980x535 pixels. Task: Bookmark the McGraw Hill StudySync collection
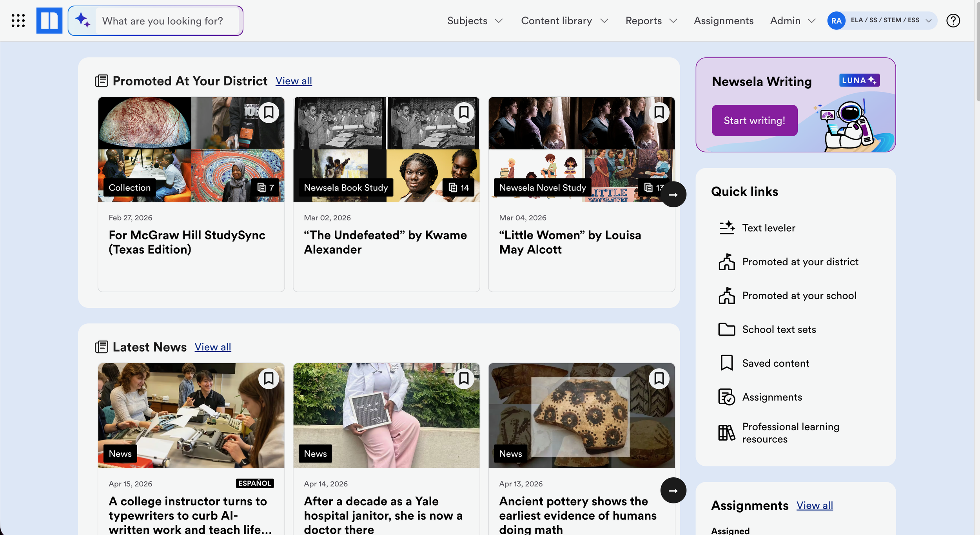click(x=269, y=112)
